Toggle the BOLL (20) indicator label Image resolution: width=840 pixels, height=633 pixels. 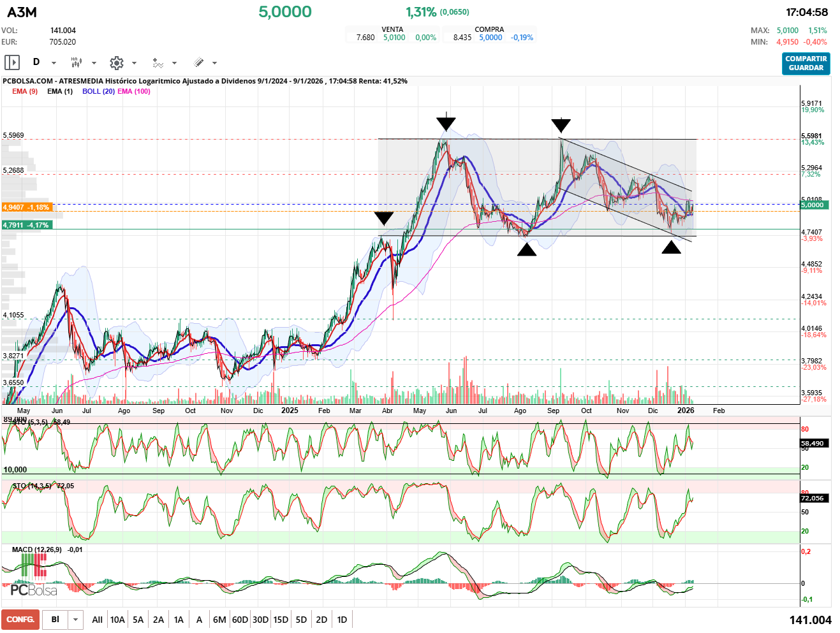point(98,91)
